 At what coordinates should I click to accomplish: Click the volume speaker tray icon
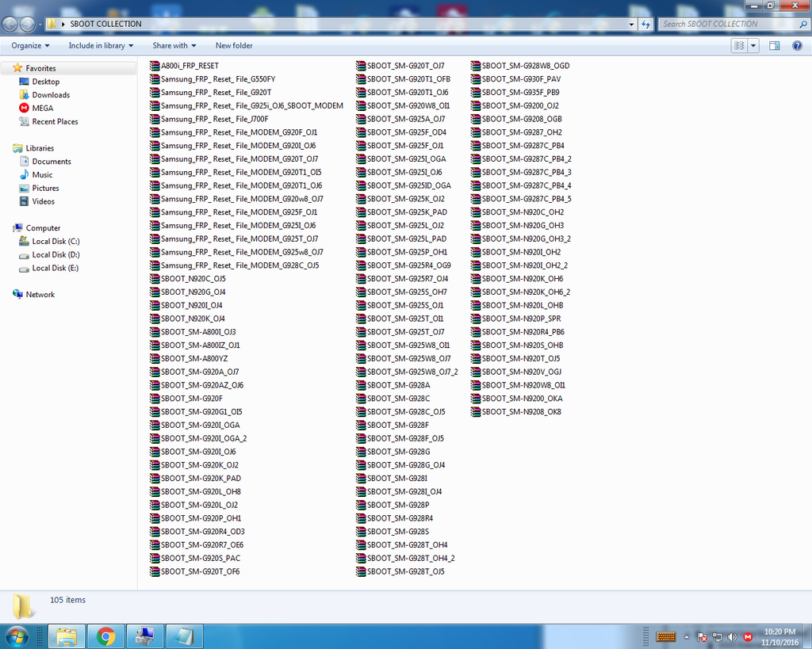(732, 636)
